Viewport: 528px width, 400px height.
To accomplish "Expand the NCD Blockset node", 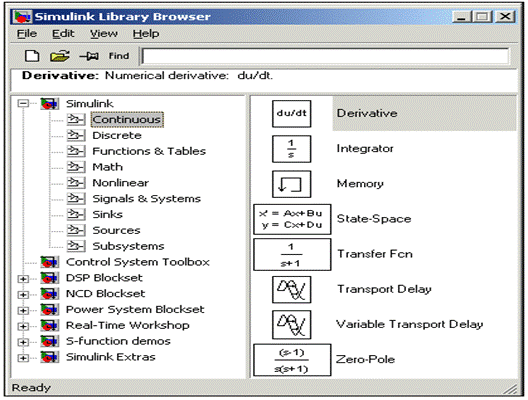I will tap(23, 295).
